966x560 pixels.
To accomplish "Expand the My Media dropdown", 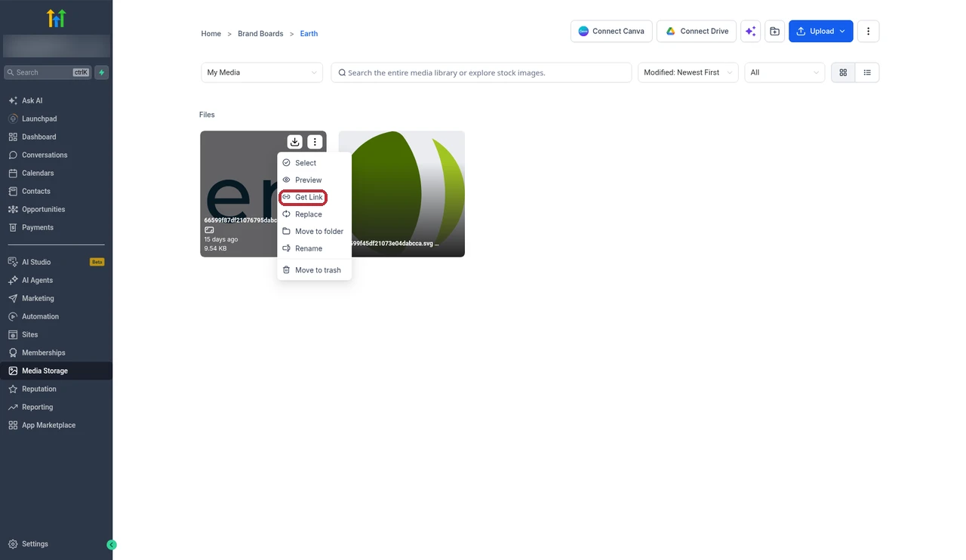I will (x=262, y=72).
